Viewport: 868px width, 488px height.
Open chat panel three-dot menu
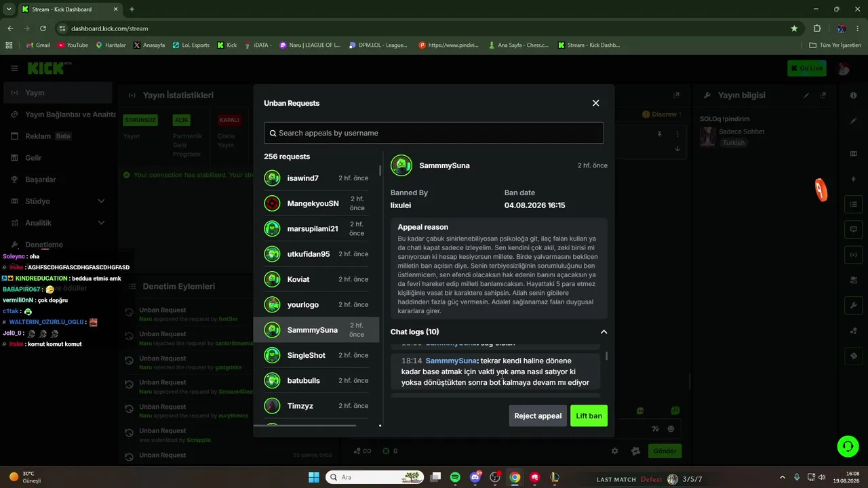click(677, 134)
